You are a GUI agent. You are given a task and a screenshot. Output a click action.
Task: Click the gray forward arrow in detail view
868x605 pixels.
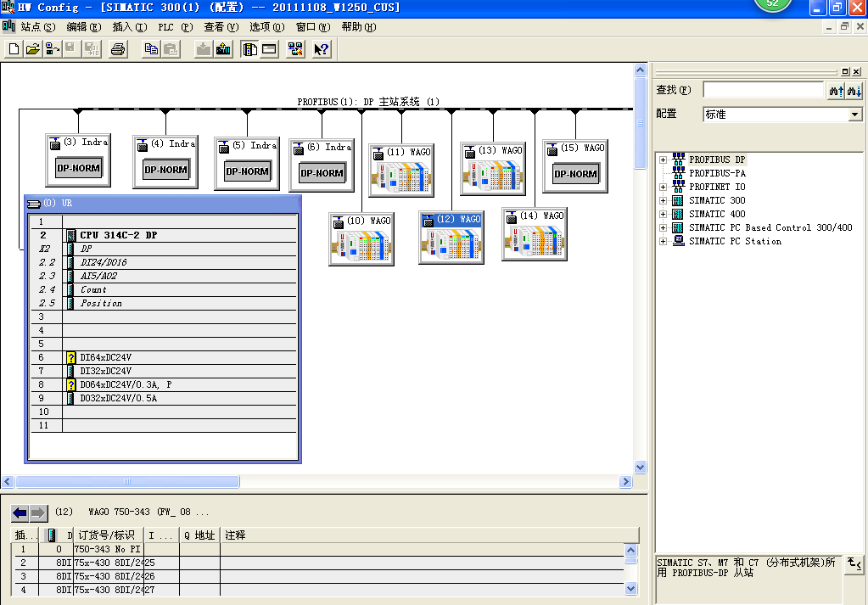coord(38,513)
